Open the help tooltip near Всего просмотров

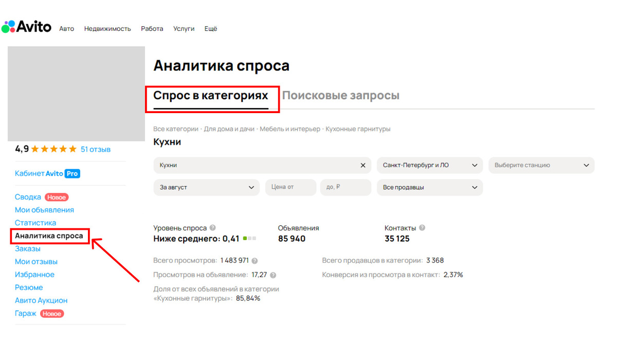[253, 261]
